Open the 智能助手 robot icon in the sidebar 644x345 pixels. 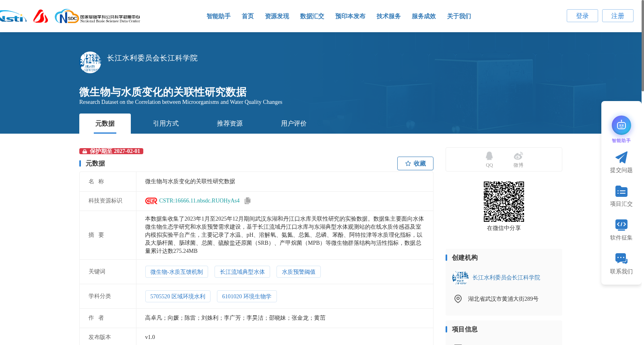(x=621, y=125)
